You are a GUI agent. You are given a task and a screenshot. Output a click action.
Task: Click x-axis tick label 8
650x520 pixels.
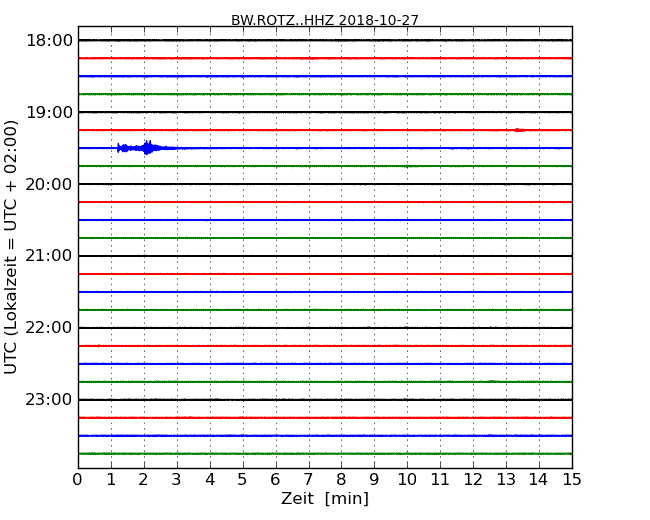pos(341,480)
